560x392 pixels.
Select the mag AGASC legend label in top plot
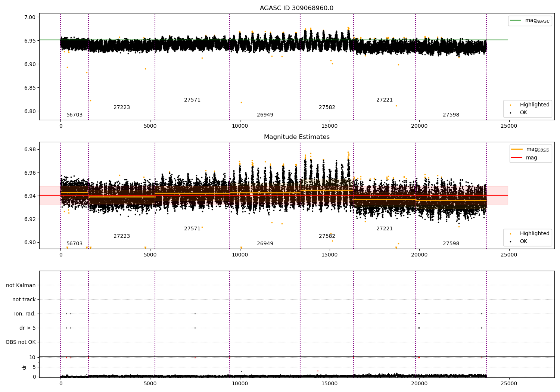537,21
